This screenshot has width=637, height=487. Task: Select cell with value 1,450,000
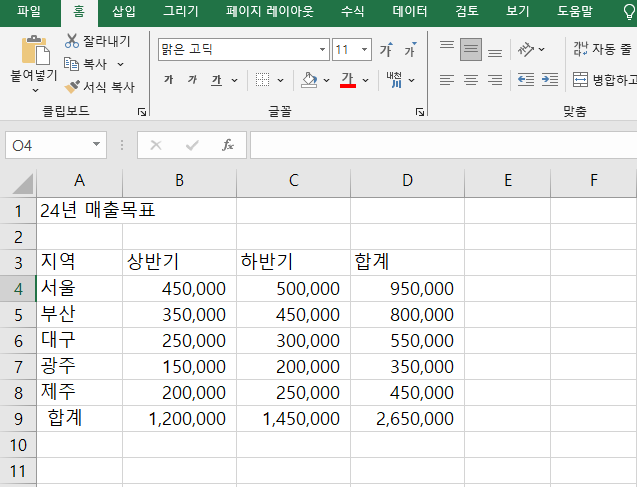tap(293, 419)
